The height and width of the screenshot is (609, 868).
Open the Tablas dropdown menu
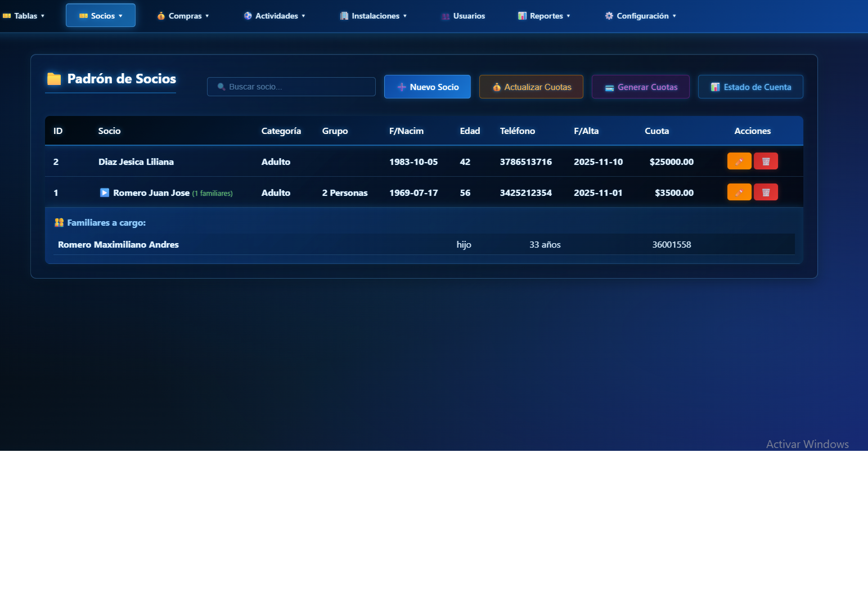tap(24, 16)
